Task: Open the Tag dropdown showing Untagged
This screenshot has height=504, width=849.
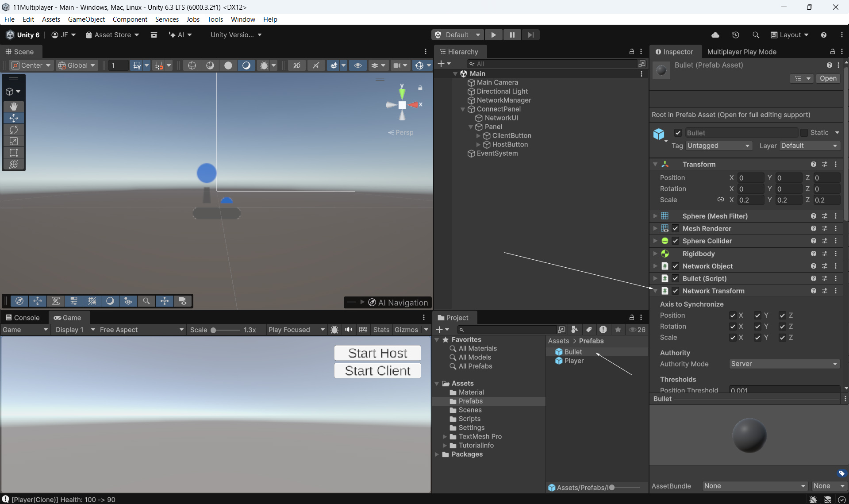Action: tap(718, 146)
